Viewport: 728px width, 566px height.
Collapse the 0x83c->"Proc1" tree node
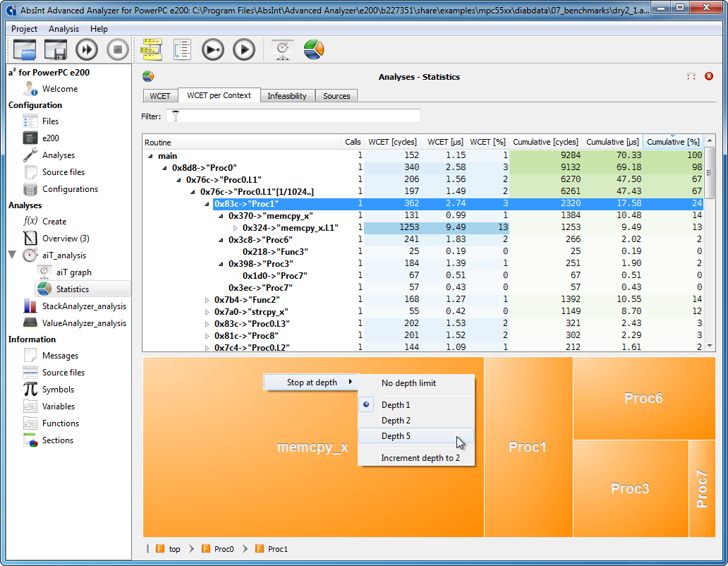point(207,204)
